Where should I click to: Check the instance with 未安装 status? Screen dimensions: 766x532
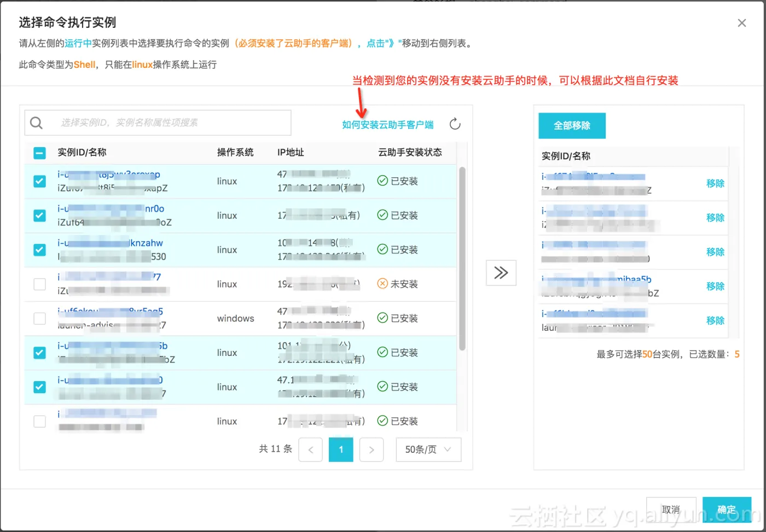(x=40, y=284)
